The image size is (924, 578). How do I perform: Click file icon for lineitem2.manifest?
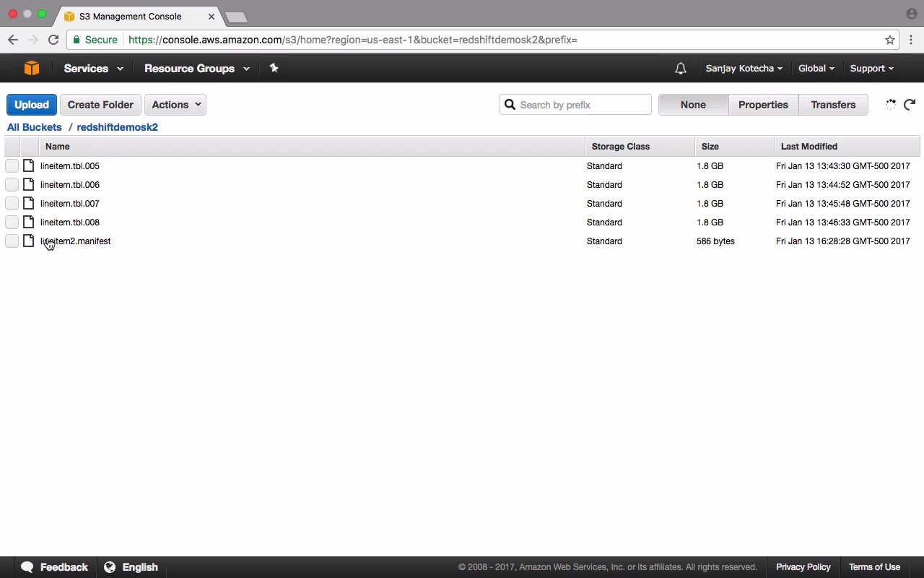(x=29, y=241)
